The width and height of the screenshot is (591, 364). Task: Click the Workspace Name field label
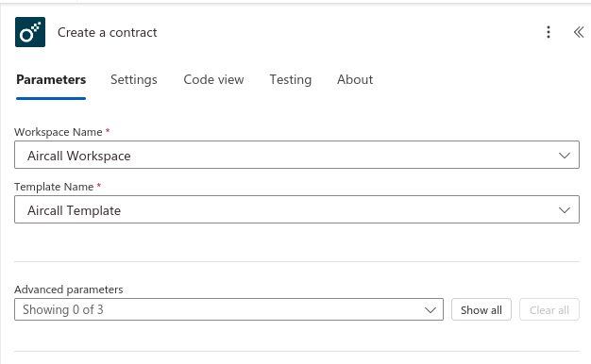(x=58, y=132)
